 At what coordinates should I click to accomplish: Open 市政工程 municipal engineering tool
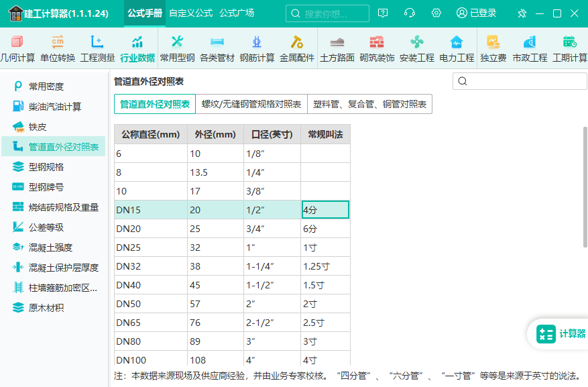tap(530, 49)
